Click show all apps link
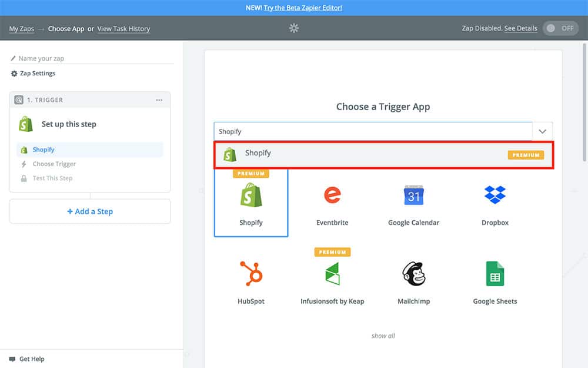The image size is (588, 368). [x=383, y=336]
